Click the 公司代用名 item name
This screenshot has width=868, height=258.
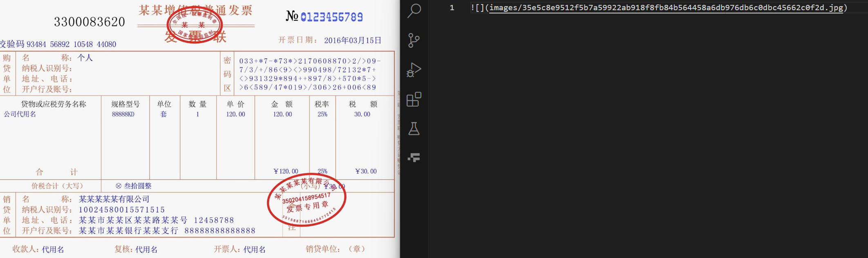click(20, 114)
